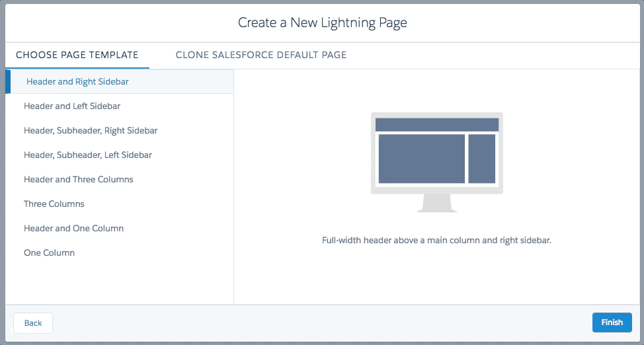Click the Back button
The width and height of the screenshot is (644, 345).
[x=33, y=323]
